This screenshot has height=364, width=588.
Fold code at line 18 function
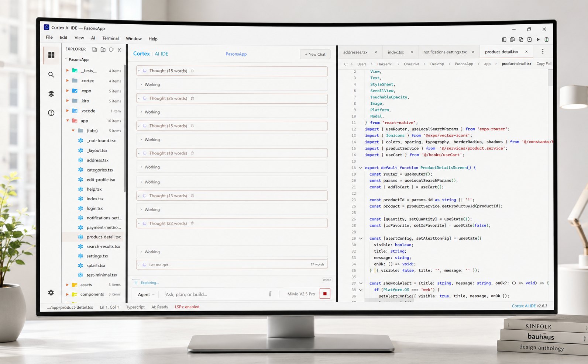(361, 168)
